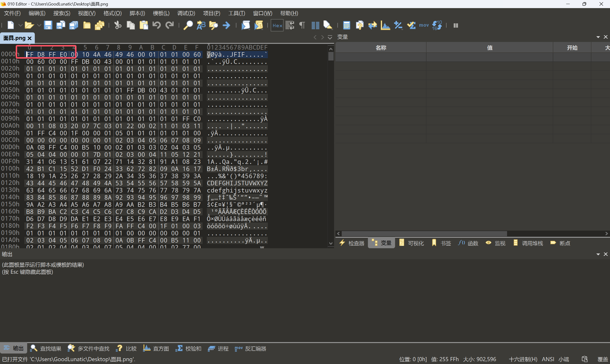Open the 帮助(H) menu
Viewport: 610px width, 364px height.
coord(289,13)
